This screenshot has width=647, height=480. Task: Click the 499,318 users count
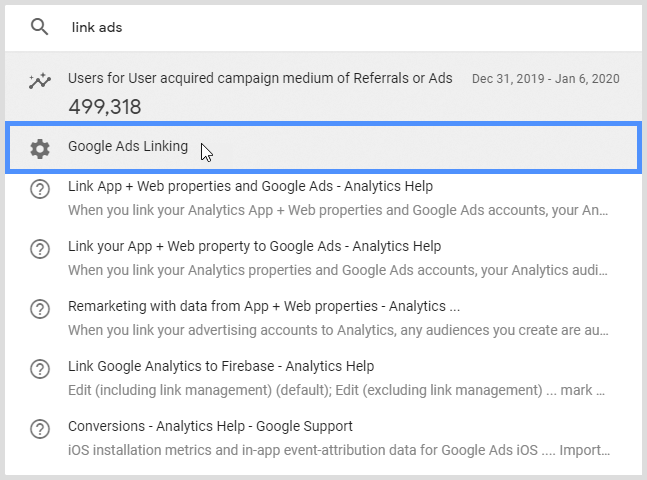105,106
